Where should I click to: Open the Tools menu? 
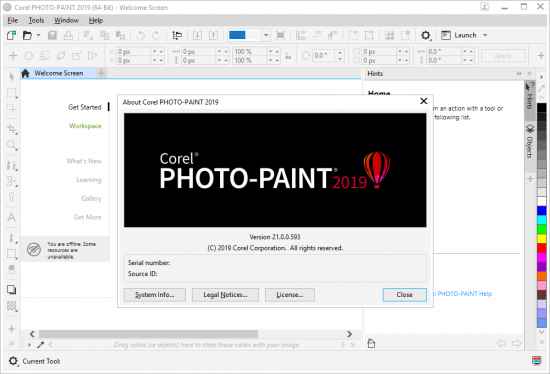tap(36, 20)
